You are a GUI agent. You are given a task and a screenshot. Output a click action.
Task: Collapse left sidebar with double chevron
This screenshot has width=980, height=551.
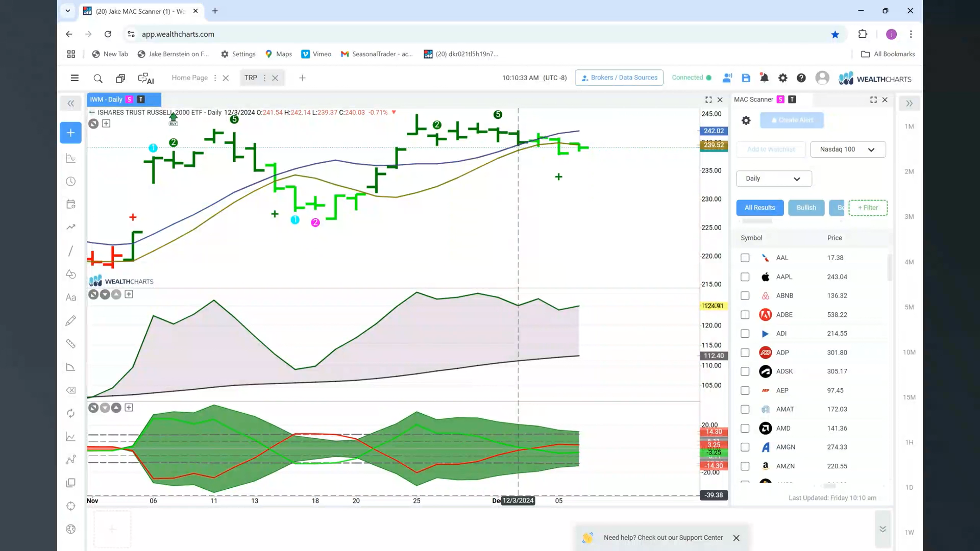[x=70, y=104]
